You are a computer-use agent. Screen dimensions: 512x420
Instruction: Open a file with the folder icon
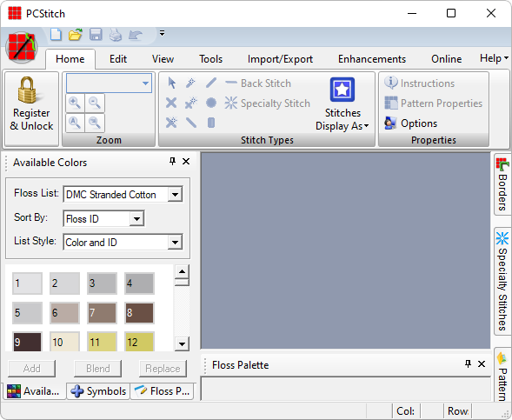(76, 34)
